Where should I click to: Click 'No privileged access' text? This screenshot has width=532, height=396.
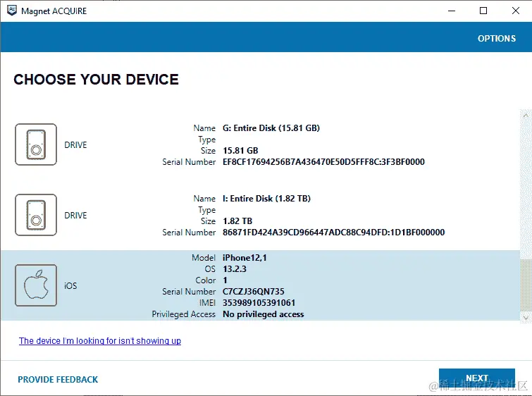point(264,314)
